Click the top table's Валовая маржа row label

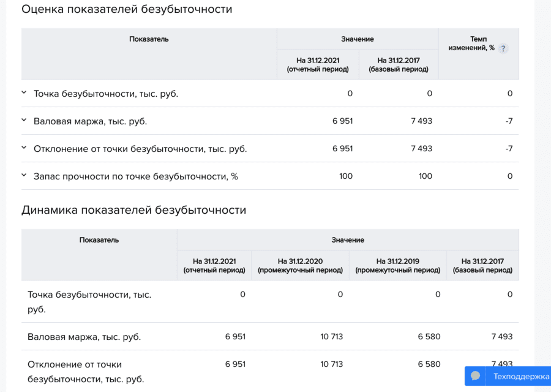[90, 121]
